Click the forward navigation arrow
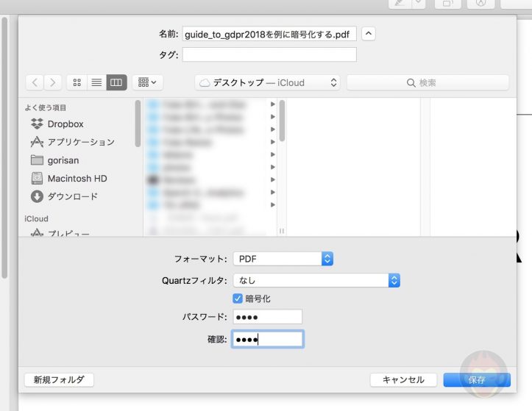532x411 pixels. pyautogui.click(x=52, y=82)
